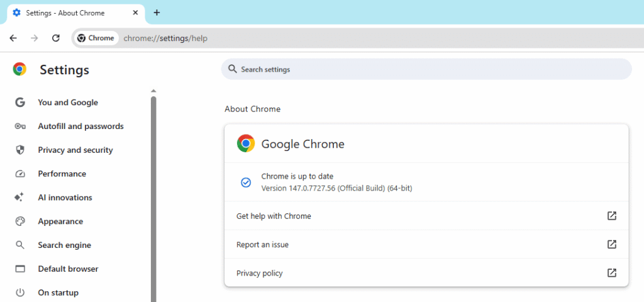Open the Default browser section
Viewport: 644px width, 302px height.
click(x=68, y=269)
